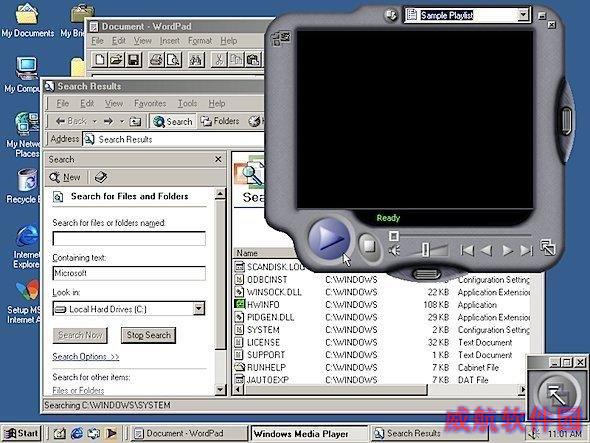Open Insert menu in WordPad
590x443 pixels.
(170, 41)
